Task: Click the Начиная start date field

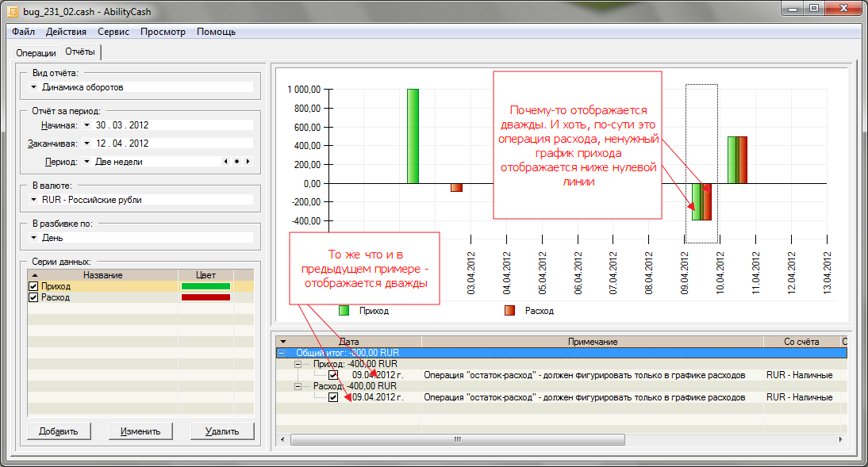Action: click(x=122, y=125)
